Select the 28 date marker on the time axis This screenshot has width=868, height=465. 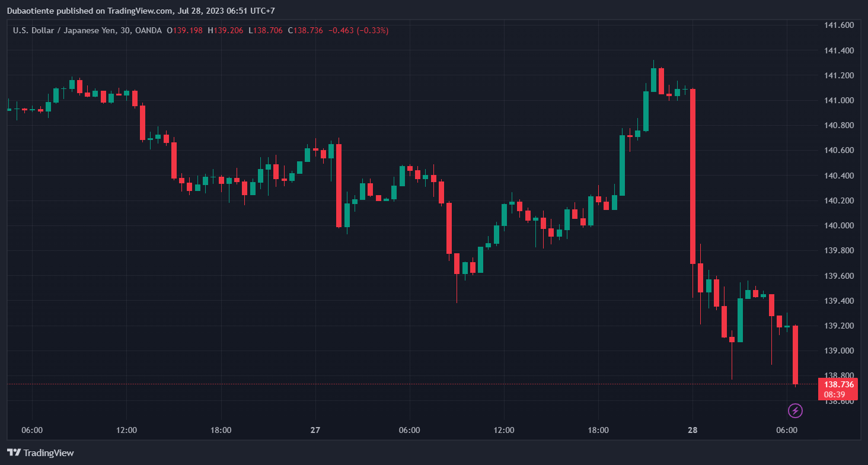point(693,430)
